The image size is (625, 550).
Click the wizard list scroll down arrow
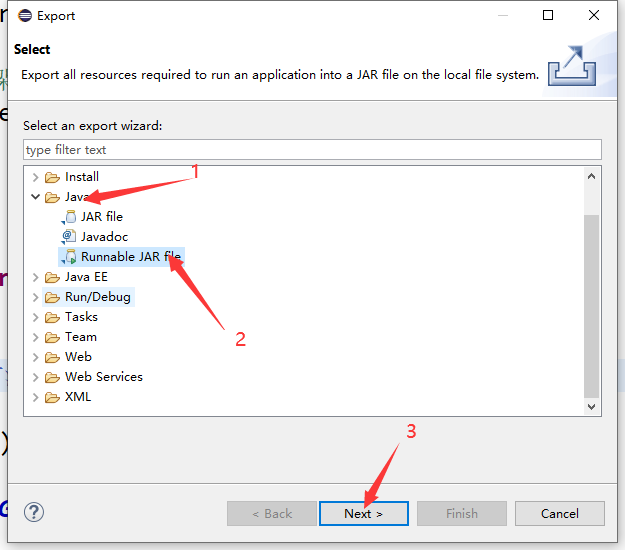pyautogui.click(x=591, y=406)
